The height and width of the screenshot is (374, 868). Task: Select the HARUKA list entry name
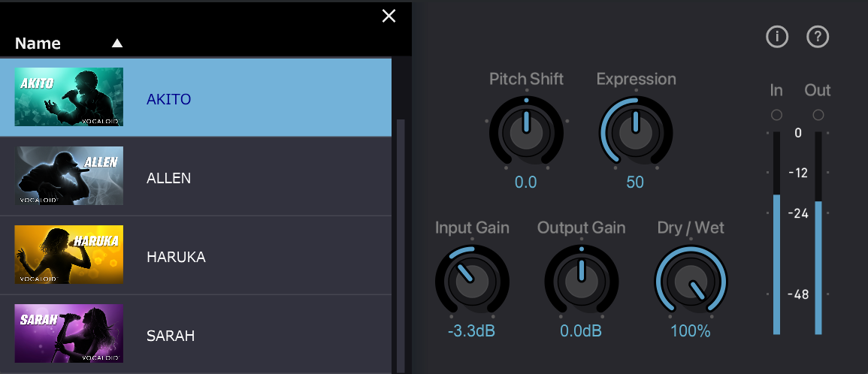click(176, 257)
